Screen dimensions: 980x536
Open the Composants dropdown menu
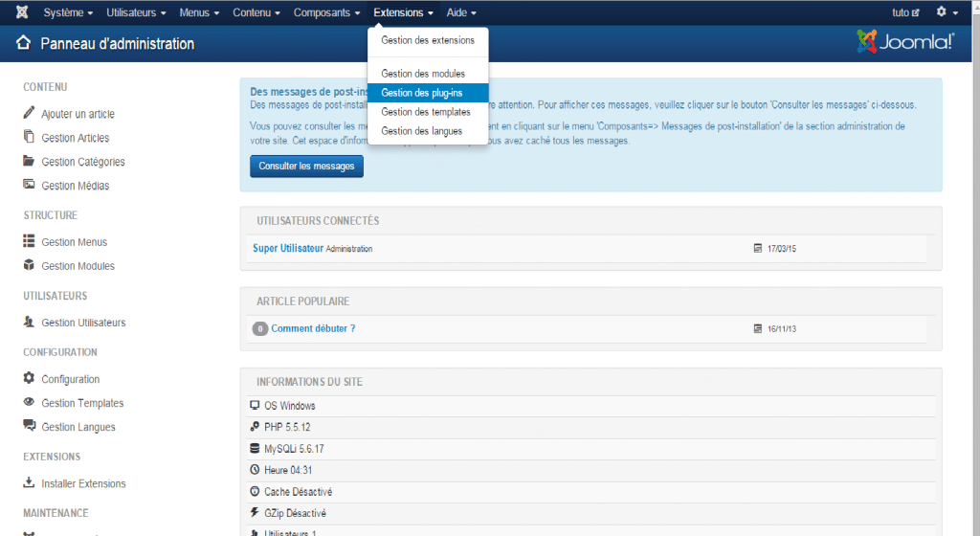pos(326,12)
